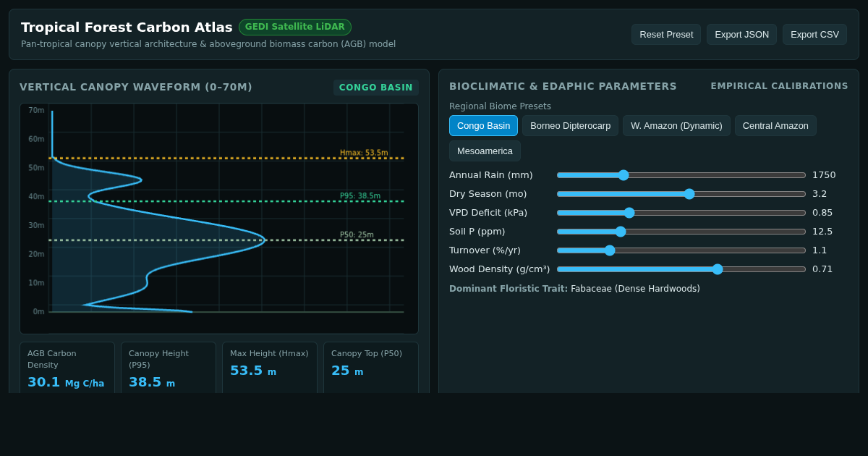The width and height of the screenshot is (868, 456).
Task: Click the Annual Rain value 1750
Action: pos(824,175)
